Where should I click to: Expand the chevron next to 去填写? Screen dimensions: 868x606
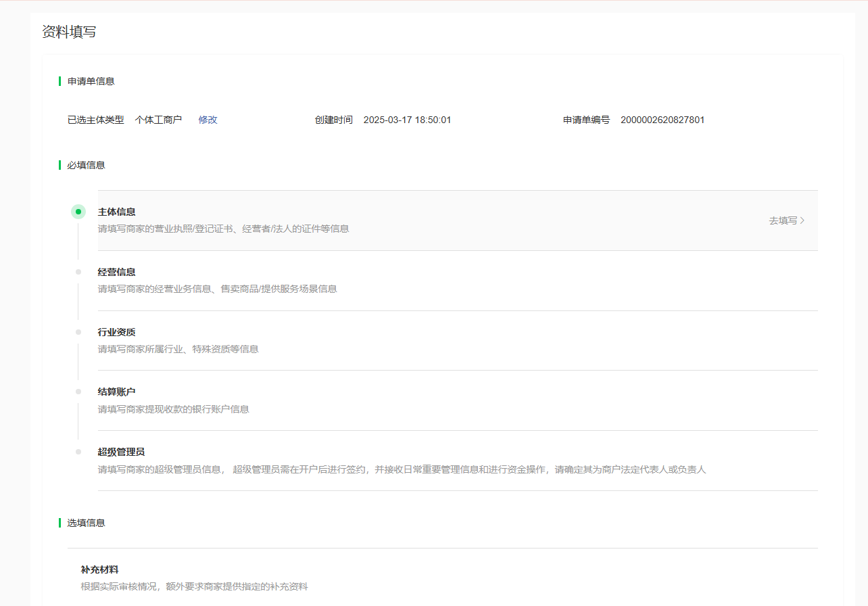(803, 220)
